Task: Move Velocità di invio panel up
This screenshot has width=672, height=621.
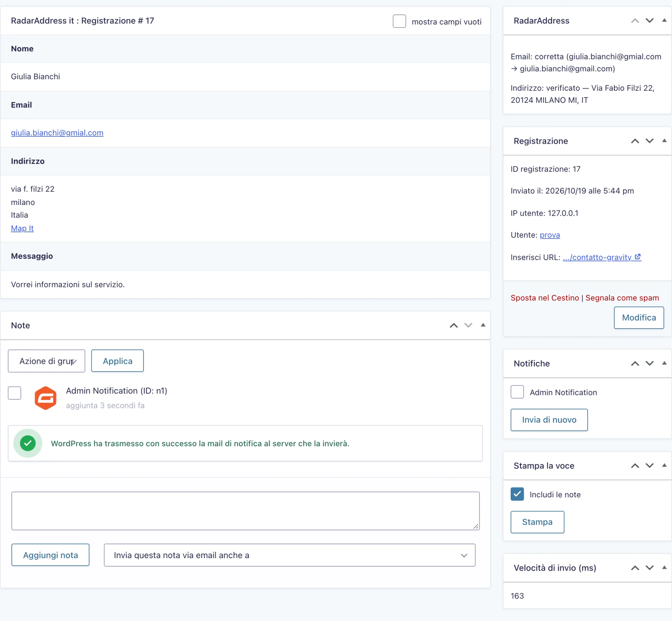Action: [635, 568]
